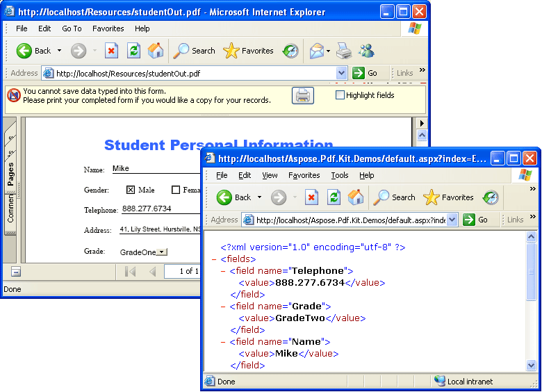The height and width of the screenshot is (392, 542).
Task: Open Go To menu in studentOut.pdf window
Action: [72, 28]
